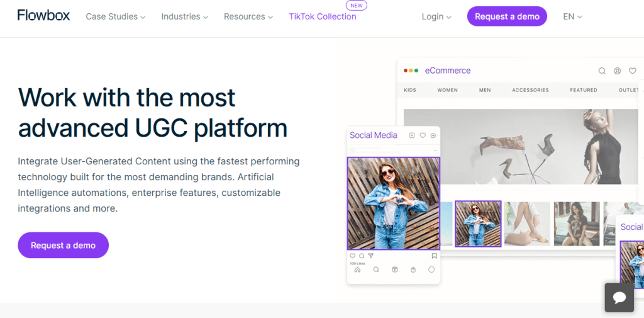
Task: Open the chat widget bubble
Action: pos(619,297)
